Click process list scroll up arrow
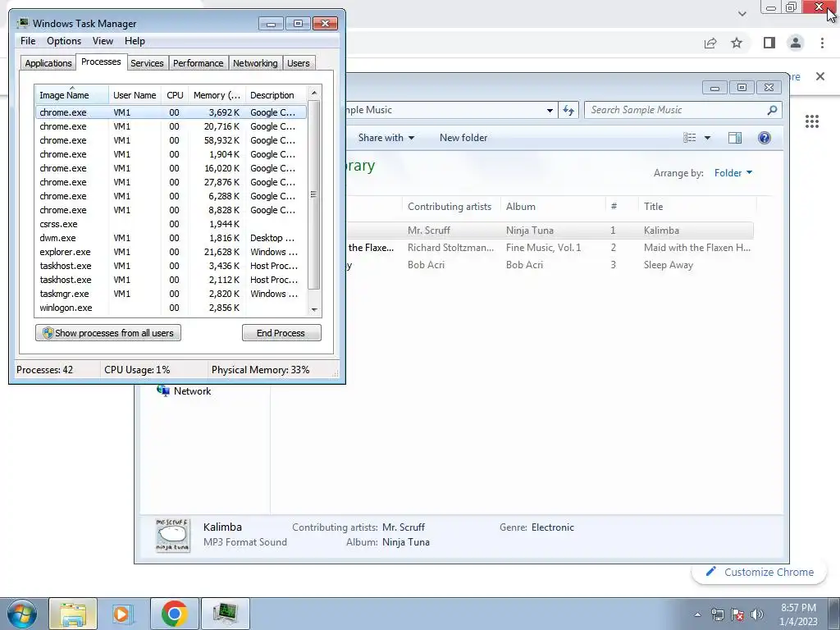Screen dimensions: 840x630 (314, 93)
